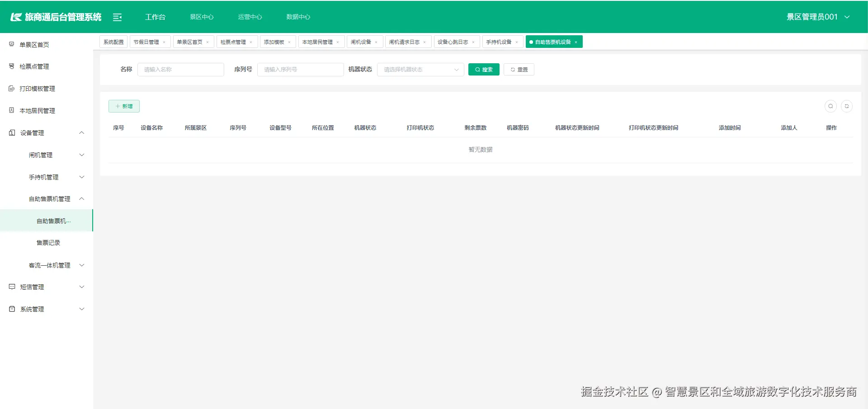Collapse the 设备管理 menu section
The height and width of the screenshot is (409, 868).
tap(82, 132)
